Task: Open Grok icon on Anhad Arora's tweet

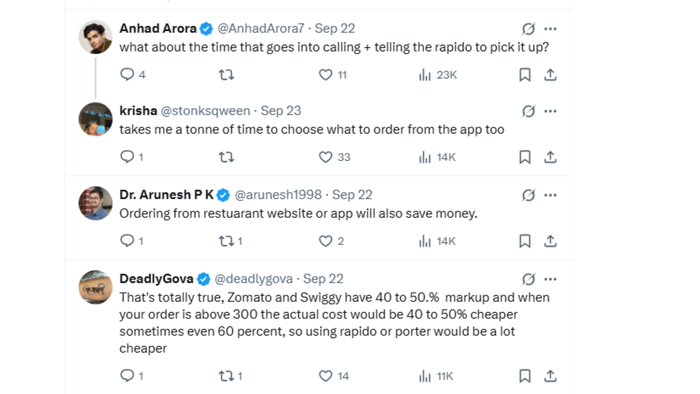Action: tap(529, 29)
